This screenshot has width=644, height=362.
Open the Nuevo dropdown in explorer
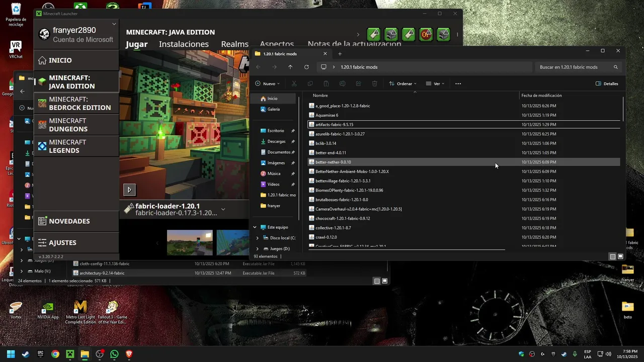pos(267,83)
